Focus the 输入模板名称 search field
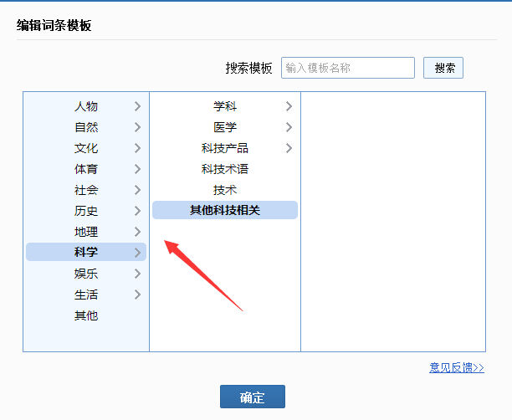This screenshot has width=512, height=420. (348, 68)
